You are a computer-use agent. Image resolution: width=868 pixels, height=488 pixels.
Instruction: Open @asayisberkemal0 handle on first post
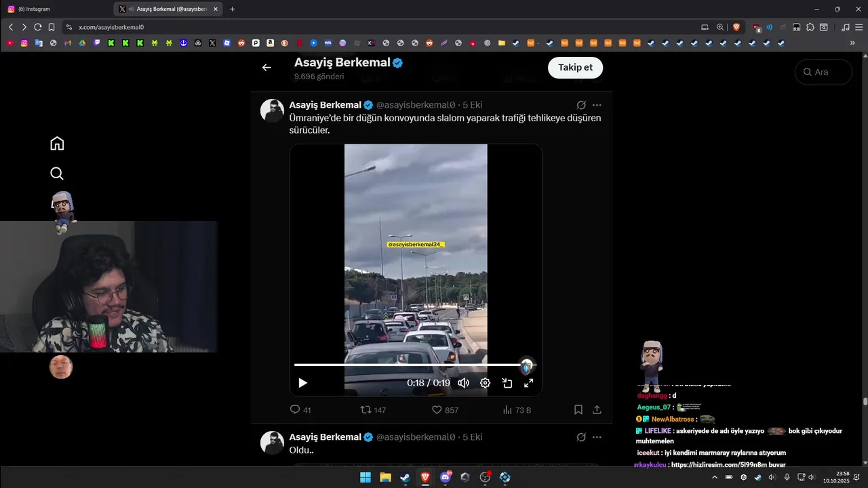coord(416,105)
